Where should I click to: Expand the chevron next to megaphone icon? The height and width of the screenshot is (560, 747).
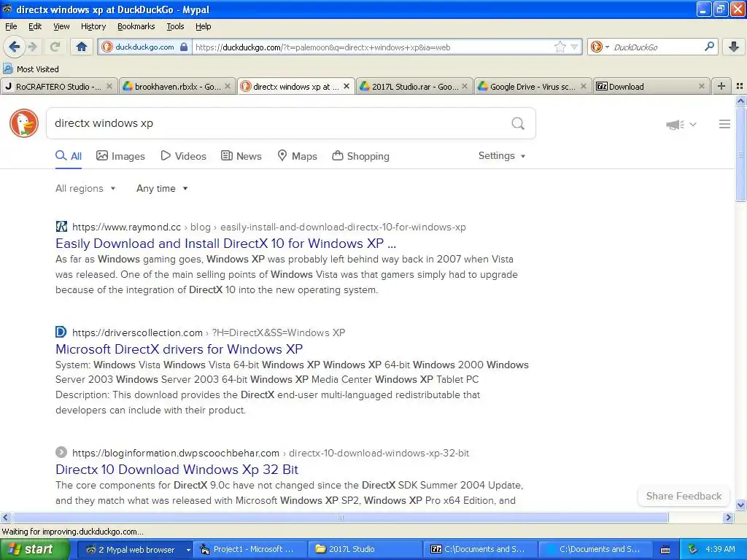(693, 124)
